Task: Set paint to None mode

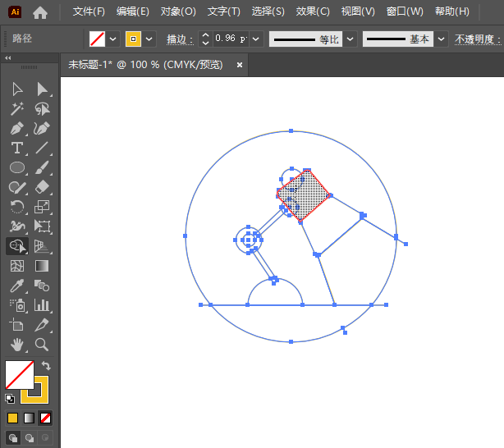Action: [x=45, y=418]
